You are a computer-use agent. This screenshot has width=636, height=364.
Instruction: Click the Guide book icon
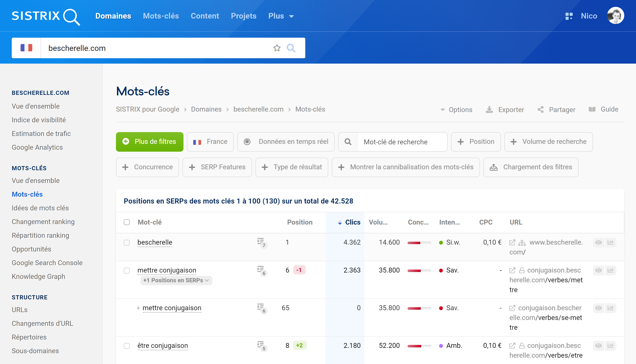point(592,109)
